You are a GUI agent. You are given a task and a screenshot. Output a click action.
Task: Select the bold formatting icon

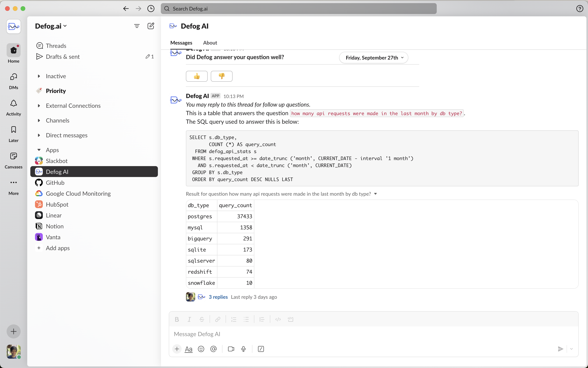click(177, 319)
